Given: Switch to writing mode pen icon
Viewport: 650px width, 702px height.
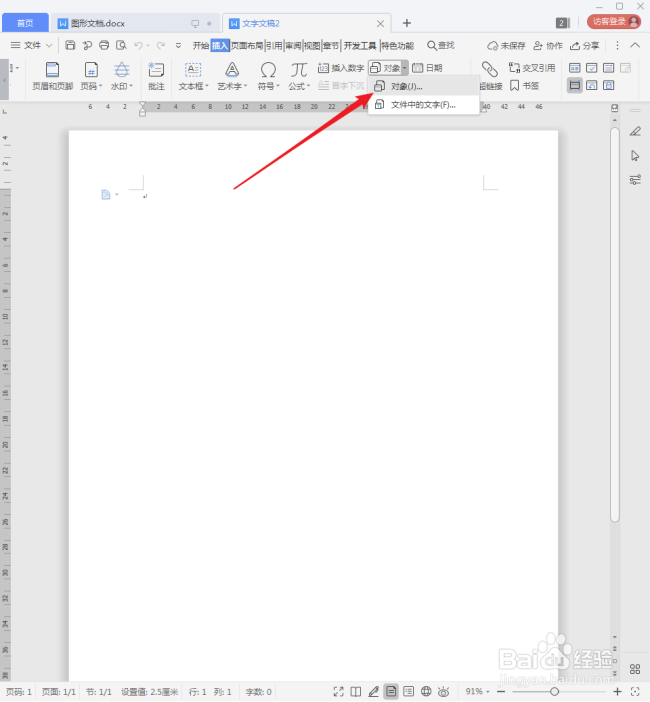Looking at the screenshot, I should click(x=373, y=692).
